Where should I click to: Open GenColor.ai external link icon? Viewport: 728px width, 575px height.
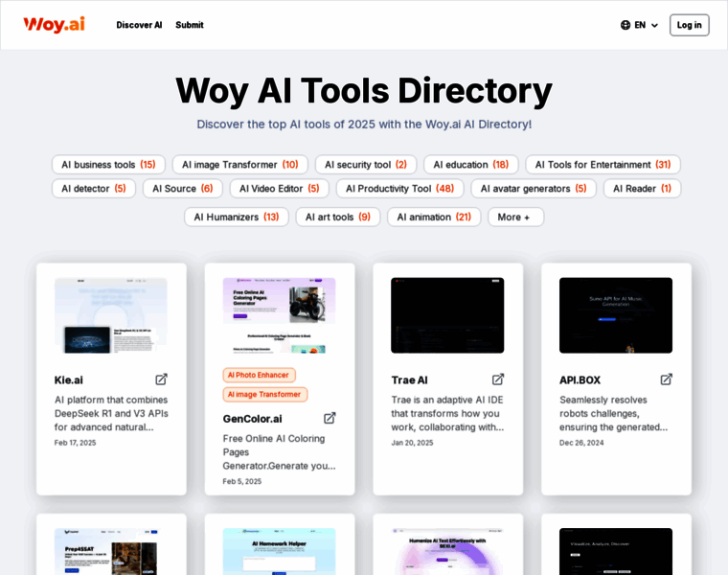click(x=330, y=418)
